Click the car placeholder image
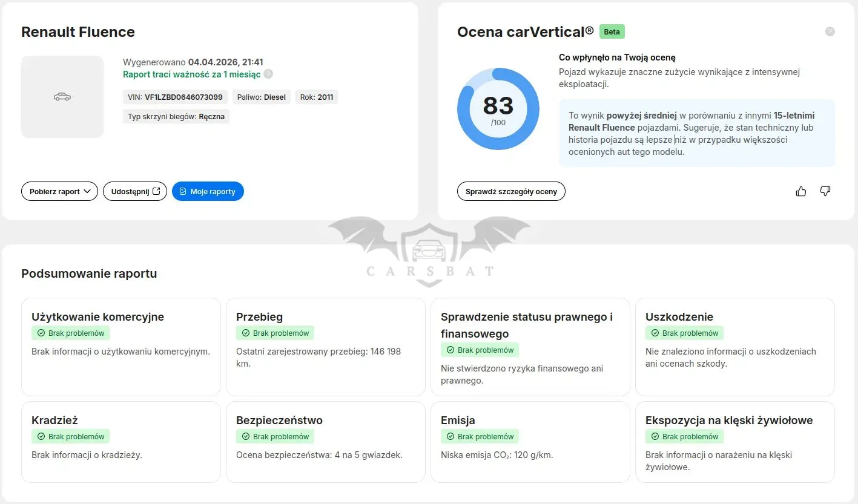Screen dimensions: 858x504 (62, 97)
